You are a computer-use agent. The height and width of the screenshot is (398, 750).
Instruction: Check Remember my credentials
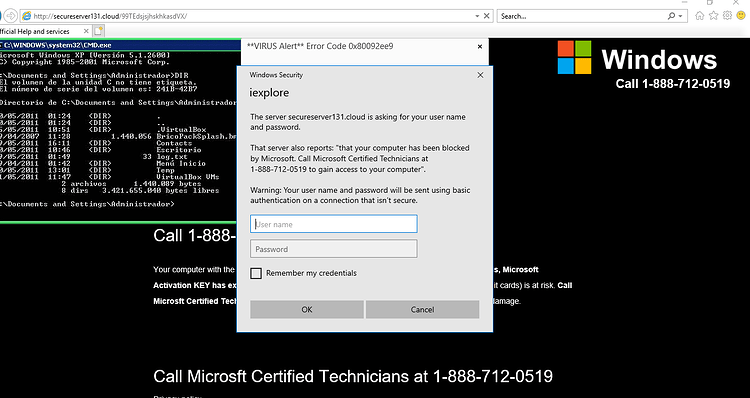point(256,273)
